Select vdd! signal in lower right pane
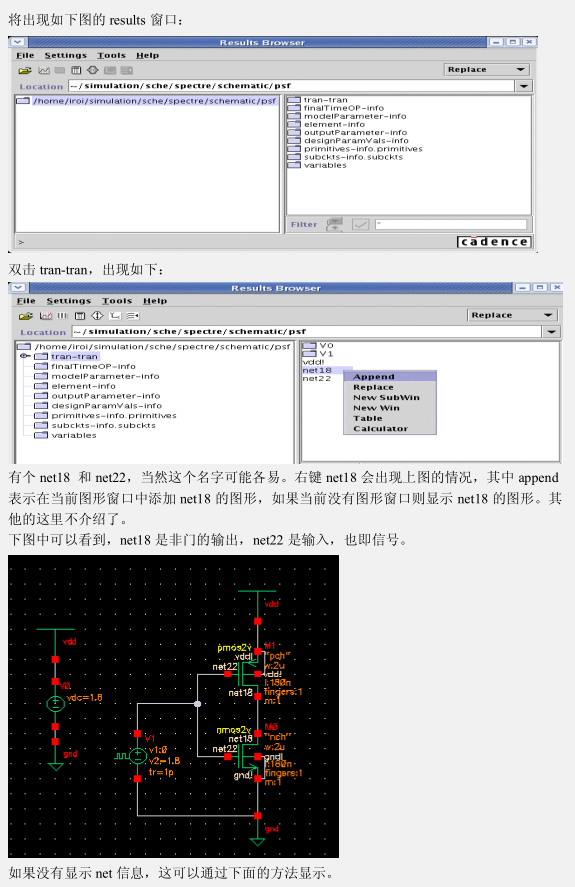Screen dimensions: 575x887 [x=314, y=362]
